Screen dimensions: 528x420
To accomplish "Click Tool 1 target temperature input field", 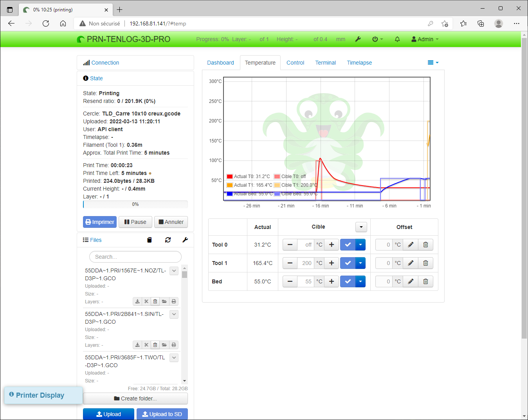I will [306, 263].
